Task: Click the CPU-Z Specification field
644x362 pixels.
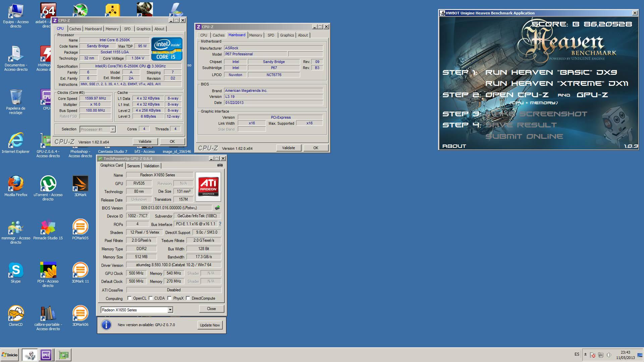Action: (130, 66)
